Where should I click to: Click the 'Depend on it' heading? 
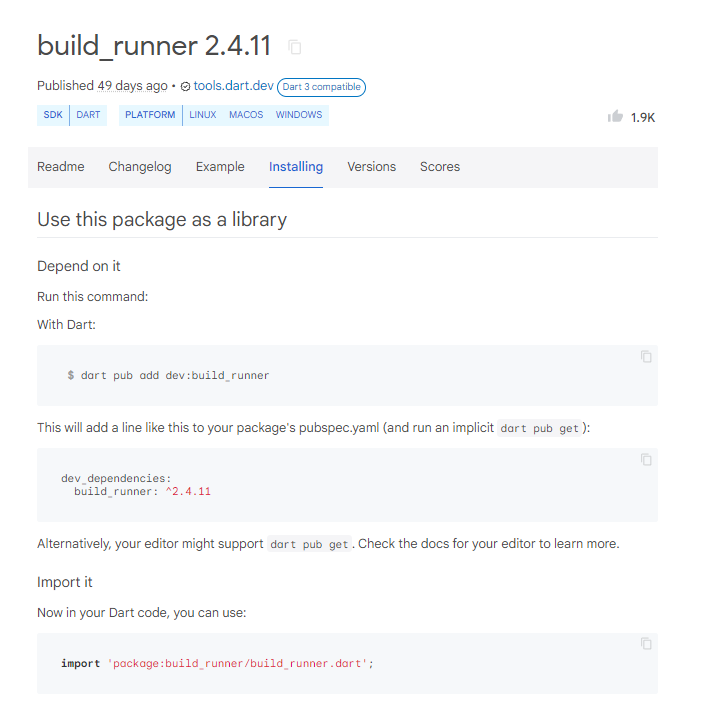pos(78,266)
